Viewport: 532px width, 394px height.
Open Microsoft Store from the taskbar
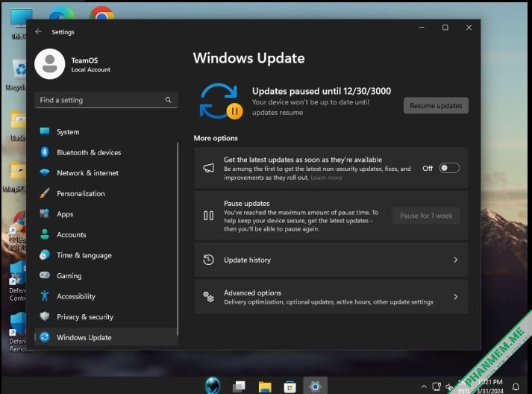click(x=290, y=387)
